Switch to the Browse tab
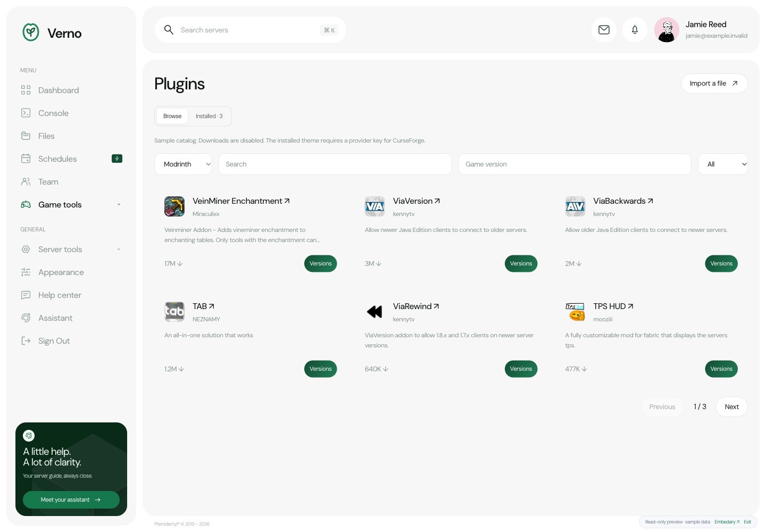The height and width of the screenshot is (532, 766). pos(172,116)
